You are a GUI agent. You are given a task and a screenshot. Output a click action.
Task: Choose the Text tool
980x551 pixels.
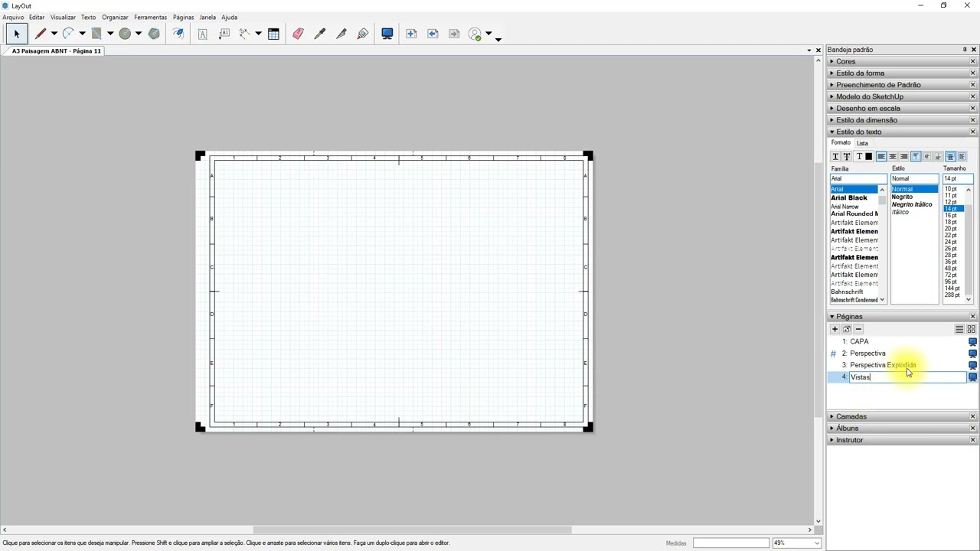[x=203, y=34]
